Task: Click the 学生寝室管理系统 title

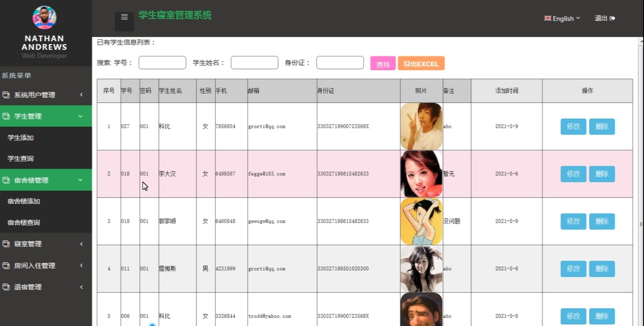Action: [175, 15]
